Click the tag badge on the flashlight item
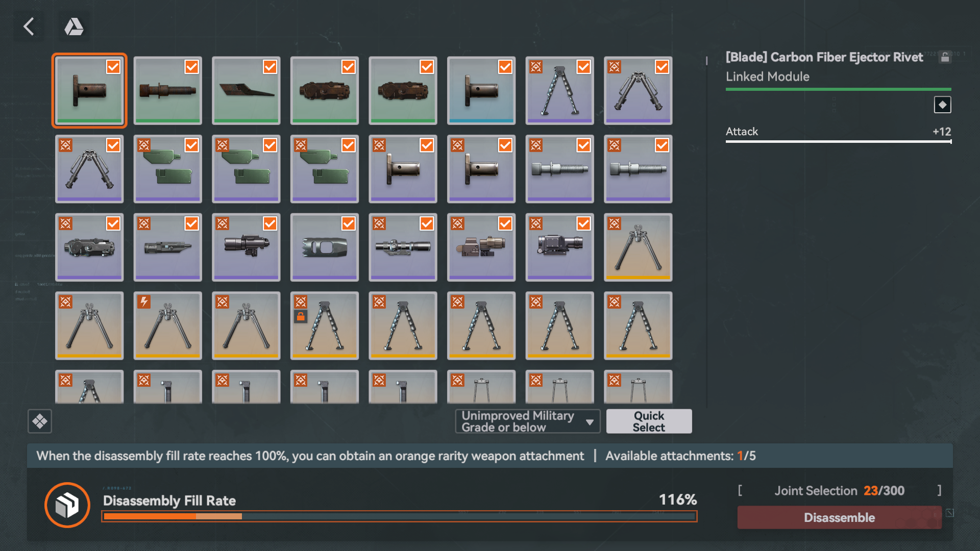Viewport: 980px width, 551px height. [x=222, y=223]
